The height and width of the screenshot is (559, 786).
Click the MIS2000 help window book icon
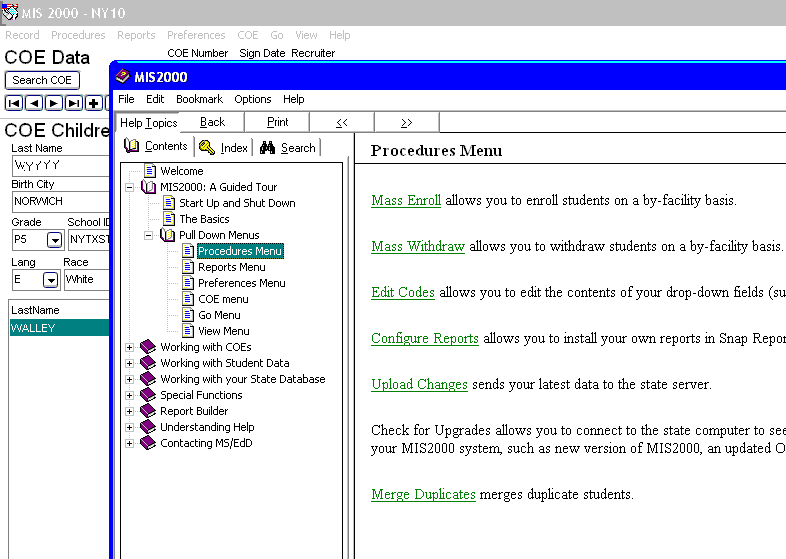[x=123, y=77]
